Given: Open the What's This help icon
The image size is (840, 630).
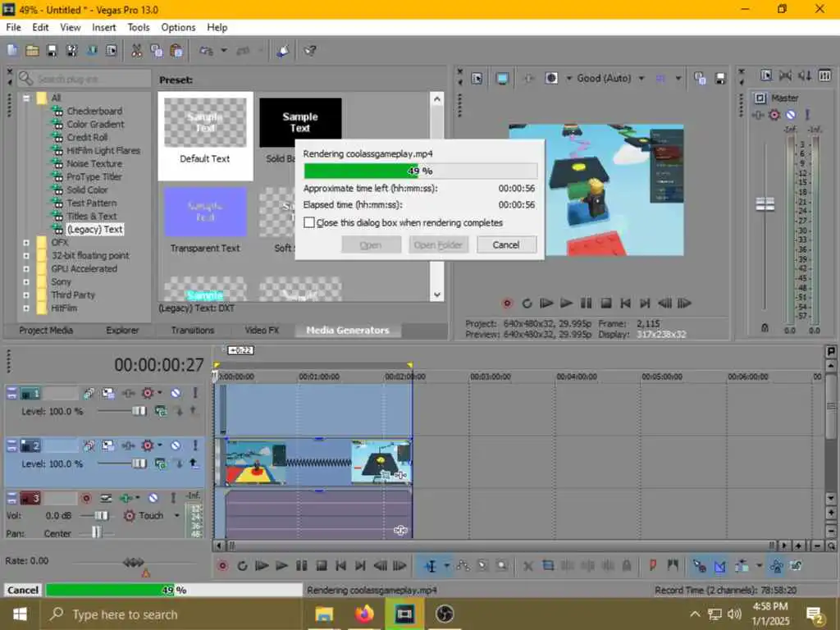Looking at the screenshot, I should (309, 50).
